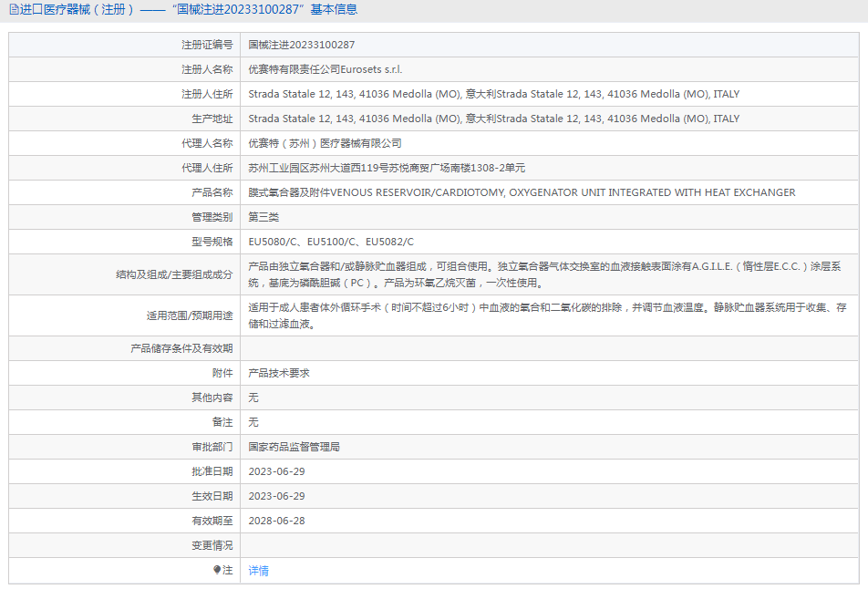
Task: Select the 注册人住所 address value
Action: coord(494,94)
